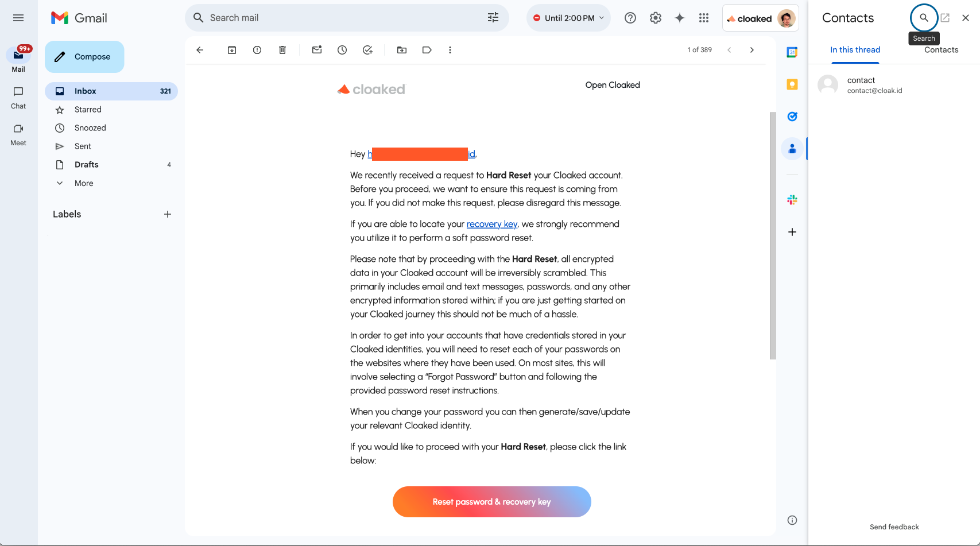Open the main menu hamburger icon
The height and width of the screenshot is (546, 980).
click(x=18, y=18)
